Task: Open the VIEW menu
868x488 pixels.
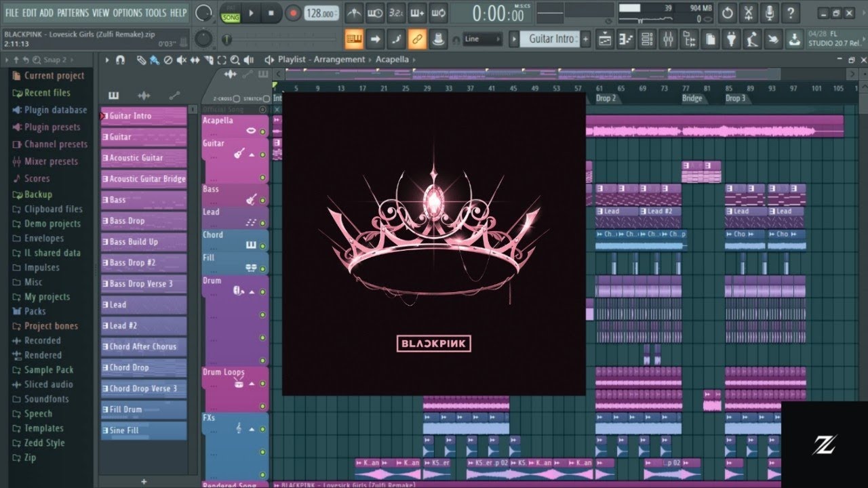Action: click(100, 13)
